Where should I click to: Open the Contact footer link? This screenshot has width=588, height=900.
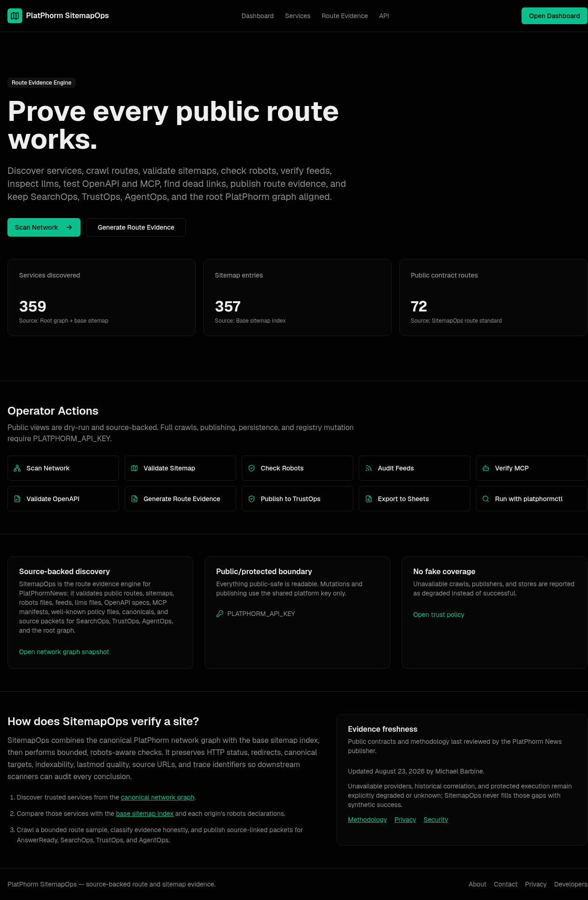tap(506, 884)
